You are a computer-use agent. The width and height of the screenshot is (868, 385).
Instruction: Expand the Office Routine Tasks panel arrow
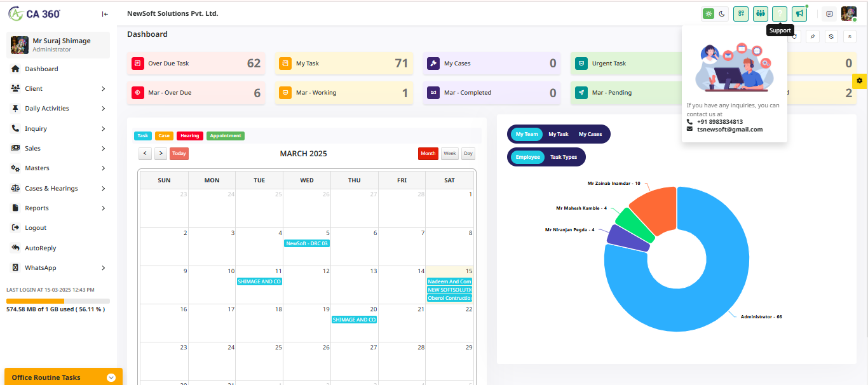[x=111, y=377]
